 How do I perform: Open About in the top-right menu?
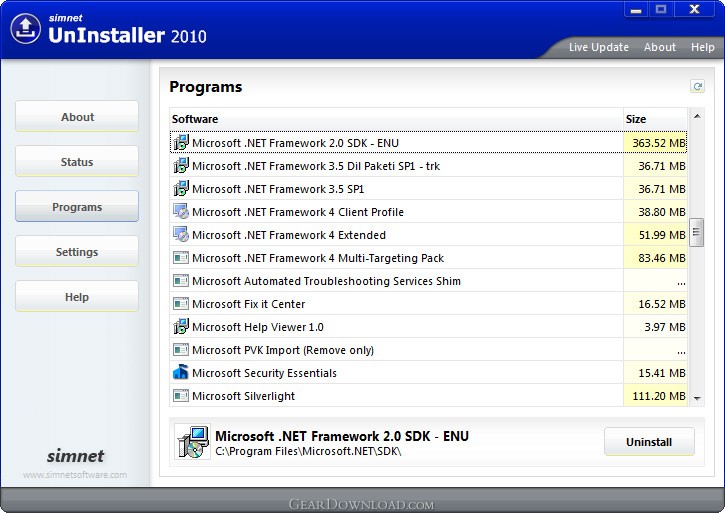coord(660,47)
